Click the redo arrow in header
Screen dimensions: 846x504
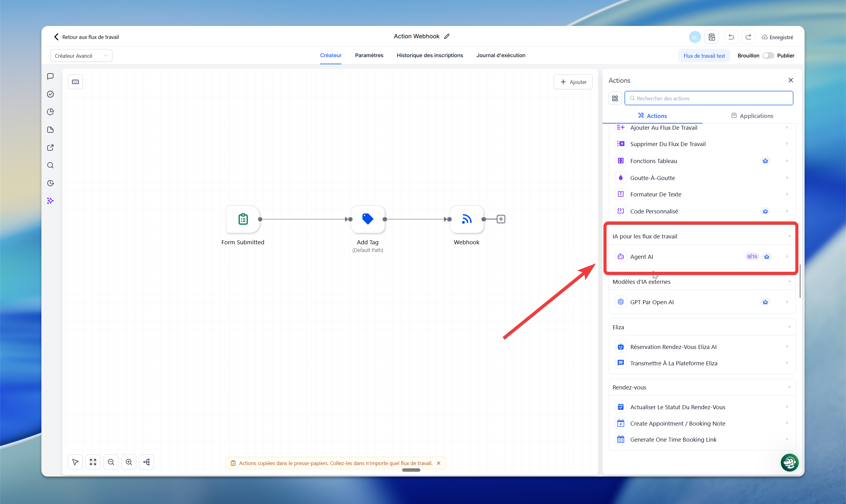click(748, 37)
